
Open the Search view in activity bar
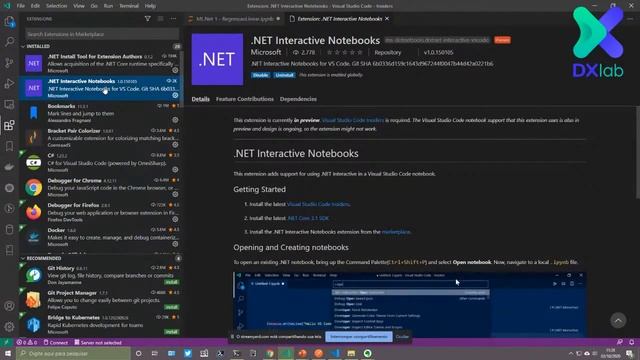tap(9, 42)
